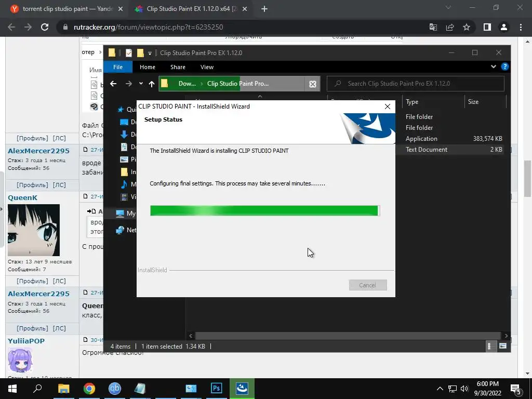Click the properties checkmark icon in Explorer title bar
This screenshot has width=532, height=399.
129,53
